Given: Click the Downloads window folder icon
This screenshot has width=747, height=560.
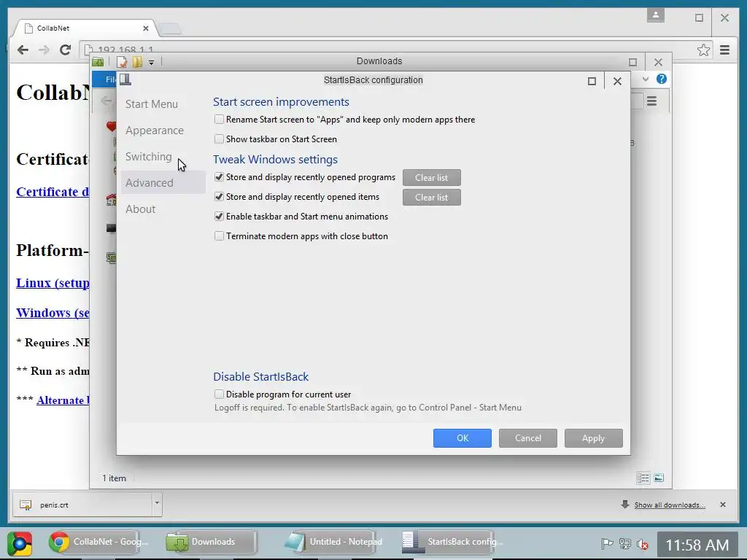Looking at the screenshot, I should click(x=98, y=62).
